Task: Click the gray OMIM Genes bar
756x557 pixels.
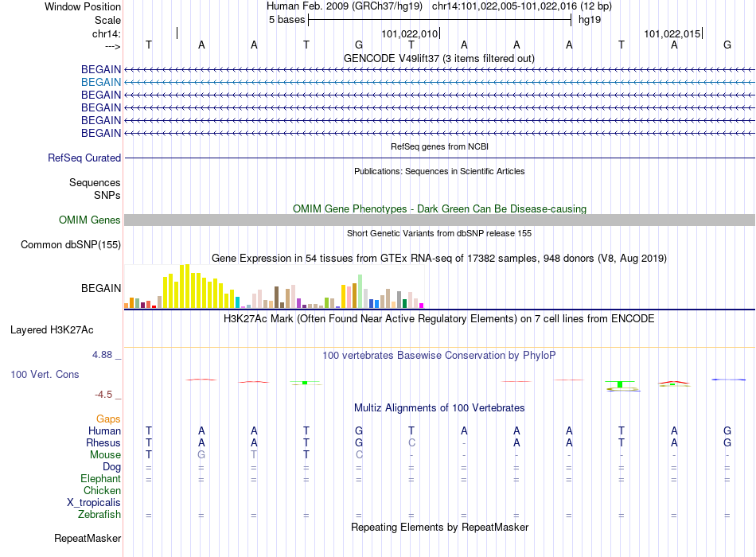Action: 439,220
